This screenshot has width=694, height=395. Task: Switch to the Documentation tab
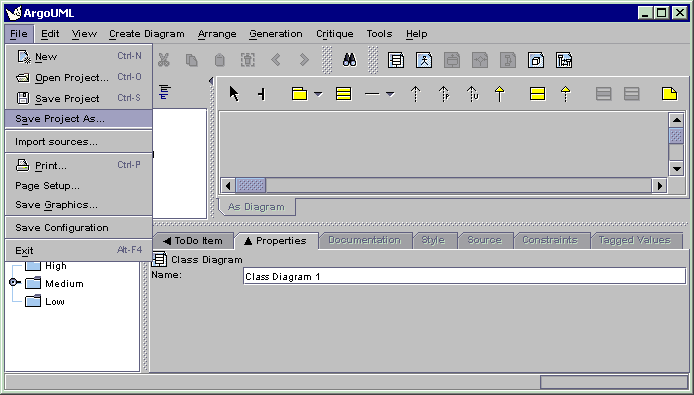tap(365, 240)
